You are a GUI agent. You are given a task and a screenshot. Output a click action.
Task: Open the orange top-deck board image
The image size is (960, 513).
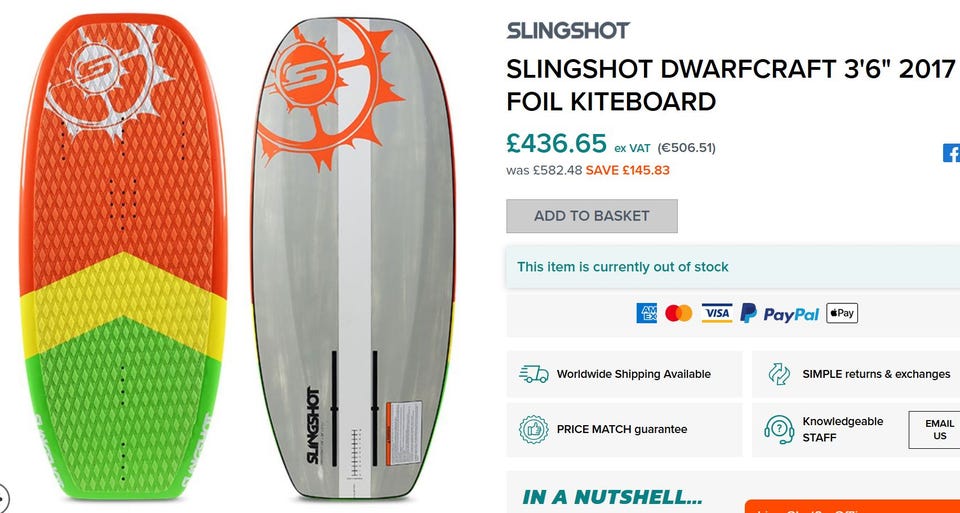pyautogui.click(x=124, y=256)
